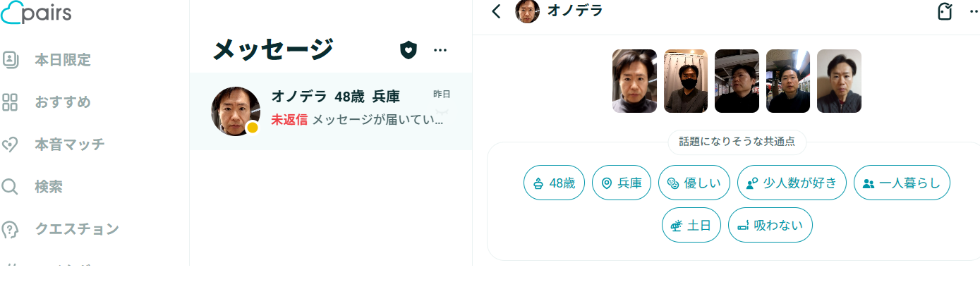Image resolution: width=980 pixels, height=282 pixels.
Task: Open the messages list three-dot menu
Action: point(440,50)
